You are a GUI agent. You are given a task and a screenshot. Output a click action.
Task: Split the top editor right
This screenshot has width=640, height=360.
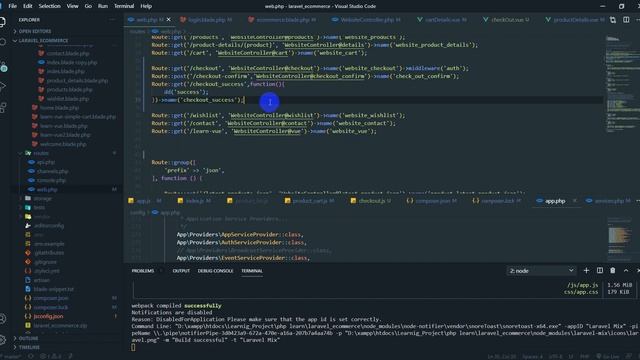[626, 20]
